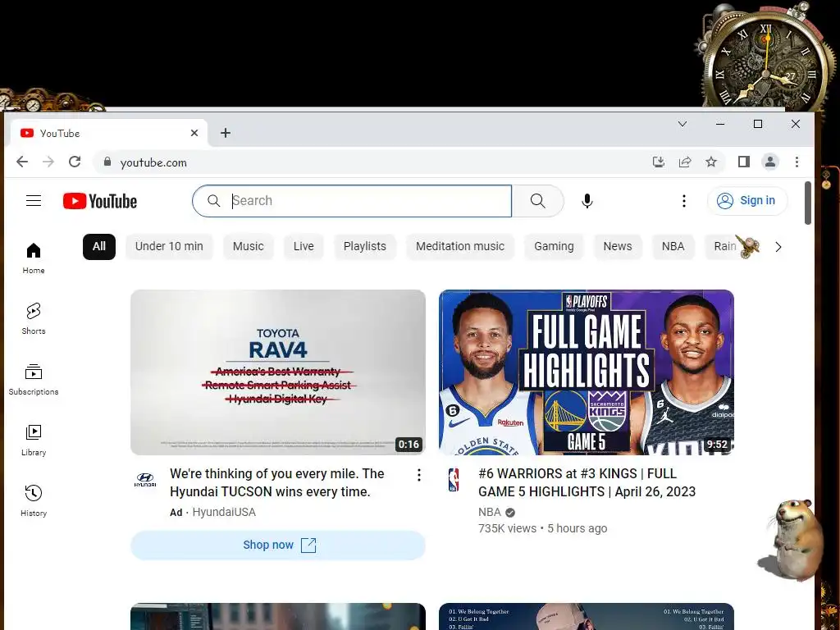Image resolution: width=840 pixels, height=630 pixels.
Task: Show more category chips with right arrow
Action: click(x=778, y=246)
